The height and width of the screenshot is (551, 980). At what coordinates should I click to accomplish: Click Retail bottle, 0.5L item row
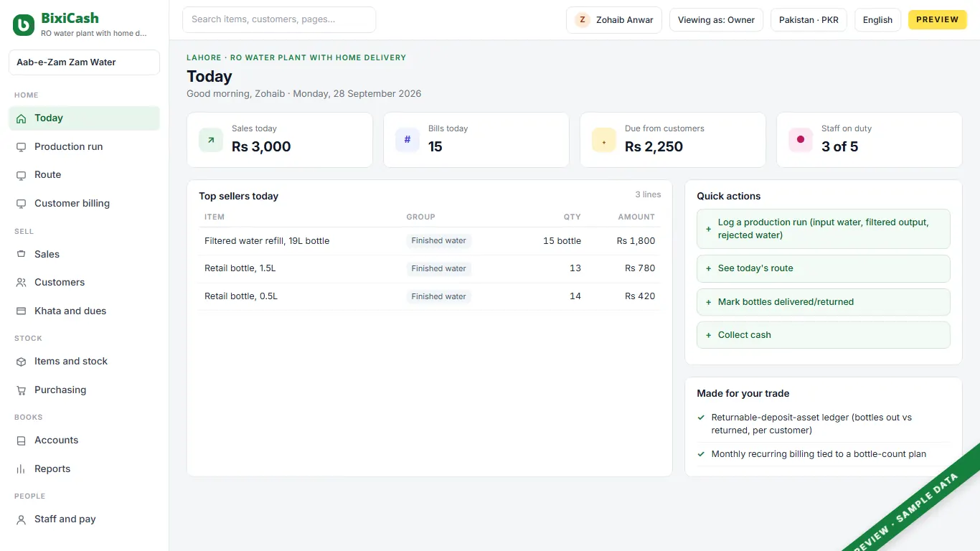[x=430, y=296]
